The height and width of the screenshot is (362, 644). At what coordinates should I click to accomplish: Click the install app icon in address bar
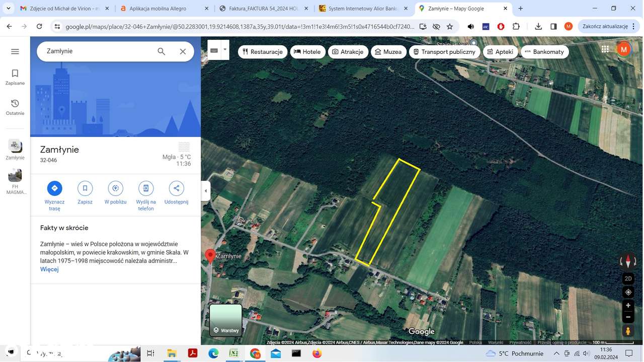(423, 27)
